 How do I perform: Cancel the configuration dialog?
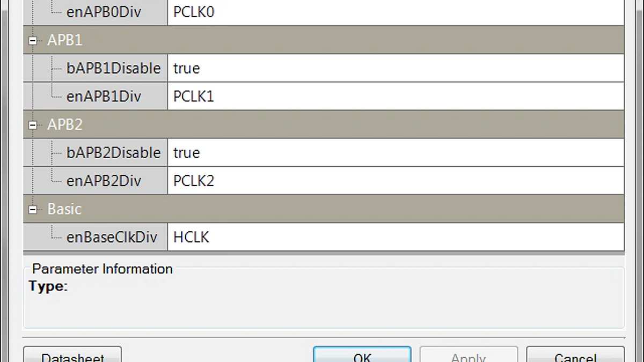[575, 356]
